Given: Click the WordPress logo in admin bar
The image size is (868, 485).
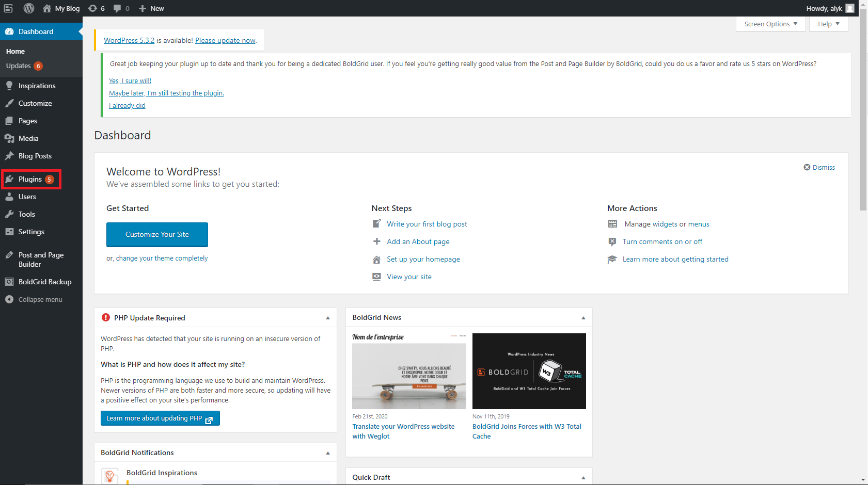Looking at the screenshot, I should click(29, 8).
